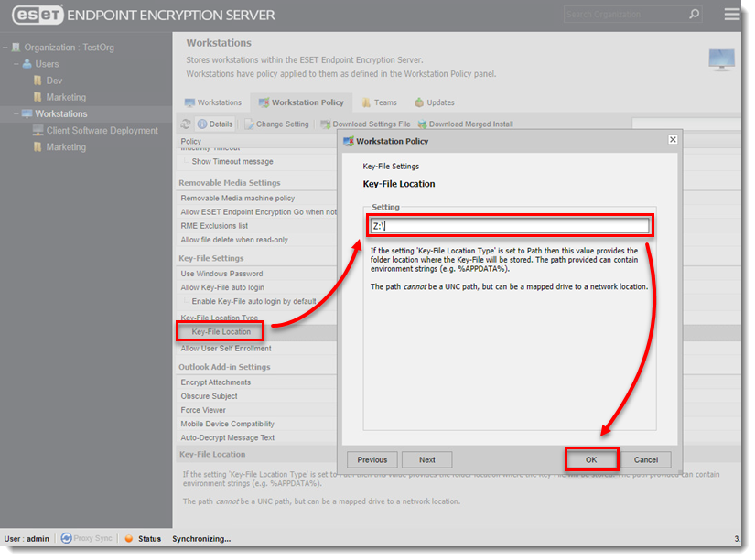The image size is (755, 560).
Task: Click the OK button in Workstation Policy dialog
Action: click(x=592, y=459)
